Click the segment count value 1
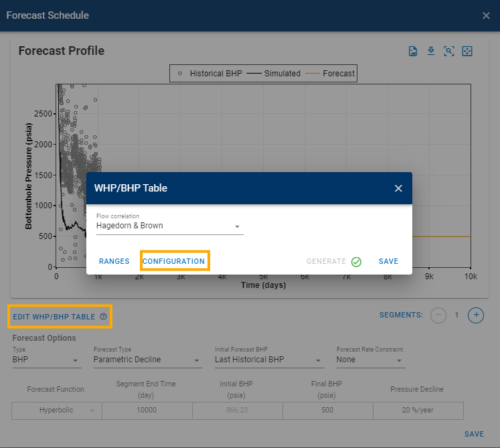Screen dimensions: 500x448 (456, 315)
